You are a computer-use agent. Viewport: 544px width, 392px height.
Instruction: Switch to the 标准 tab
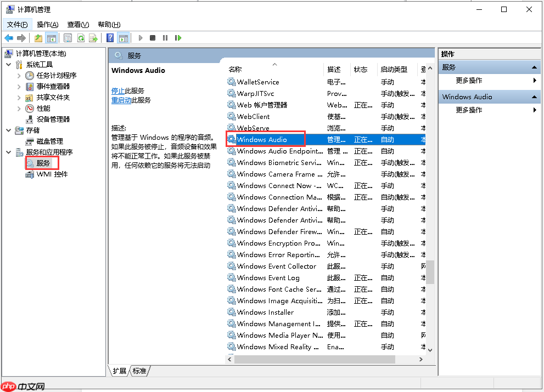[139, 371]
